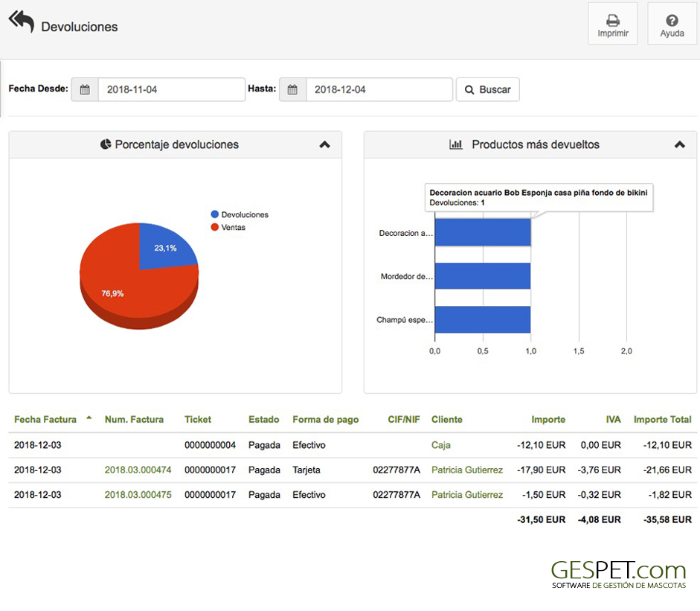Sort by Estado column header
The width and height of the screenshot is (700, 611).
(x=264, y=420)
